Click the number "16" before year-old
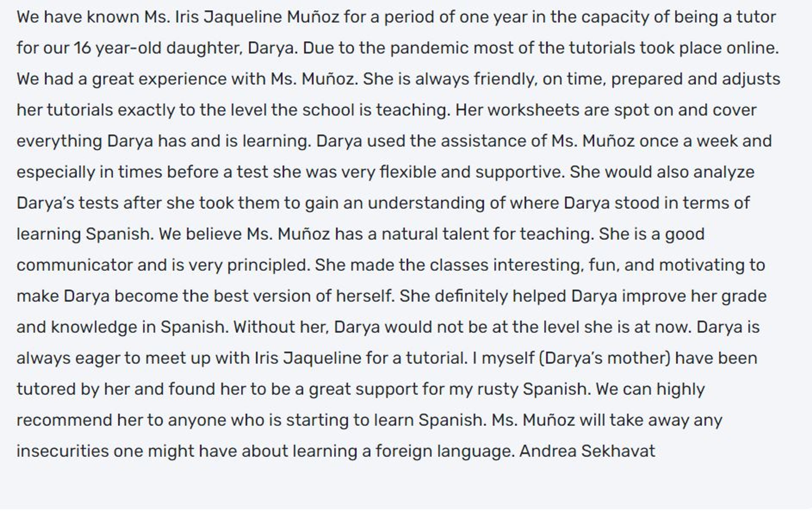Screen dimensions: 812x523 coord(82,48)
